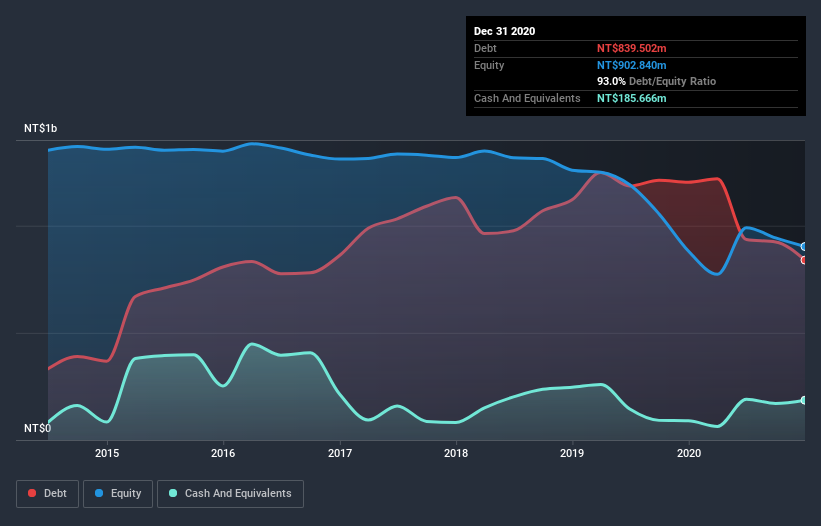Click the 2018 x-axis label
This screenshot has height=526, width=821.
pyautogui.click(x=456, y=453)
